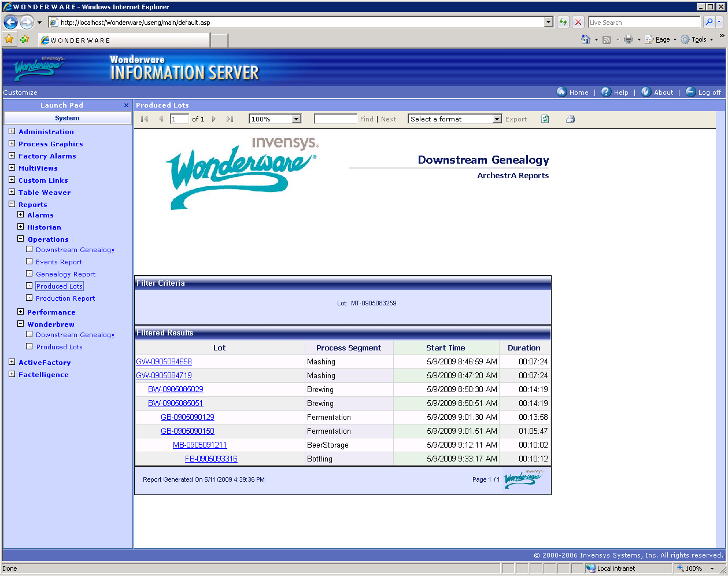Click the Live Search magnifier button
The width and height of the screenshot is (728, 576).
(x=709, y=22)
